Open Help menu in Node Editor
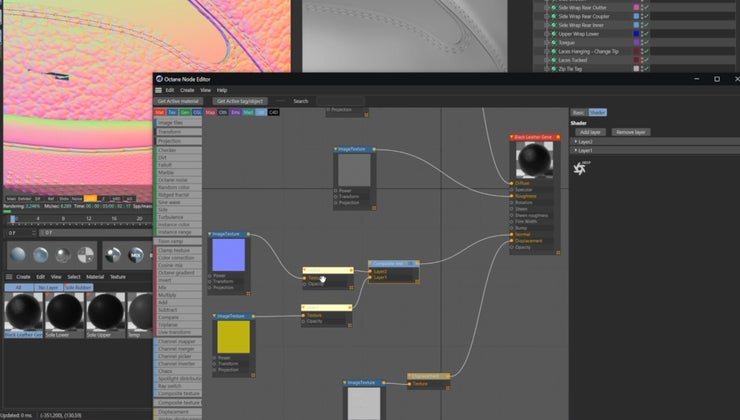Viewport: 740px width, 420px height. click(222, 90)
